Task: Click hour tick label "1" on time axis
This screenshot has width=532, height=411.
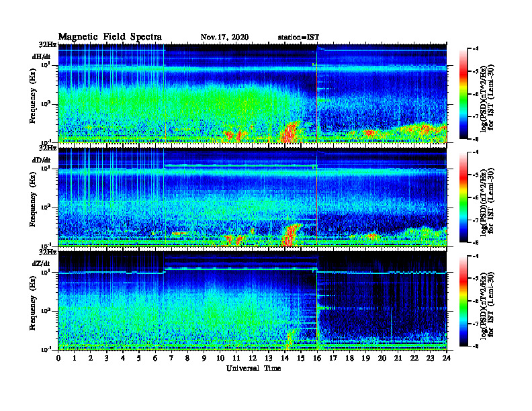Action: coord(75,358)
